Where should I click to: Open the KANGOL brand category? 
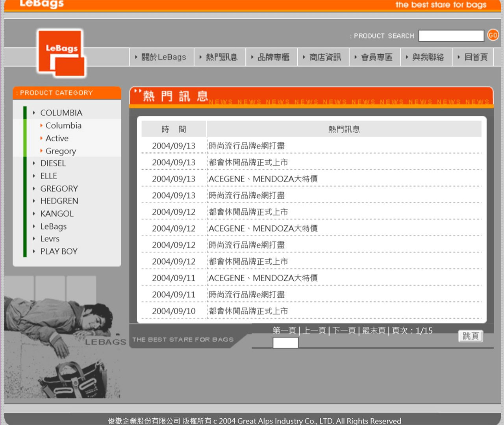(57, 214)
